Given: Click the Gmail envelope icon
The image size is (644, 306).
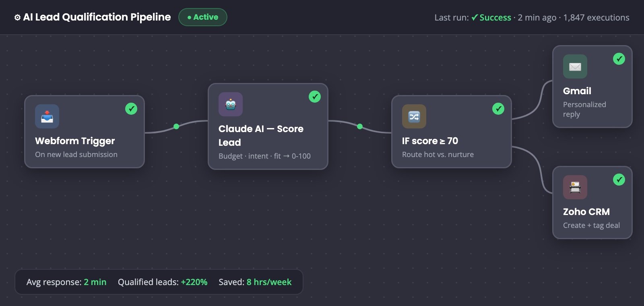Looking at the screenshot, I should click(575, 66).
